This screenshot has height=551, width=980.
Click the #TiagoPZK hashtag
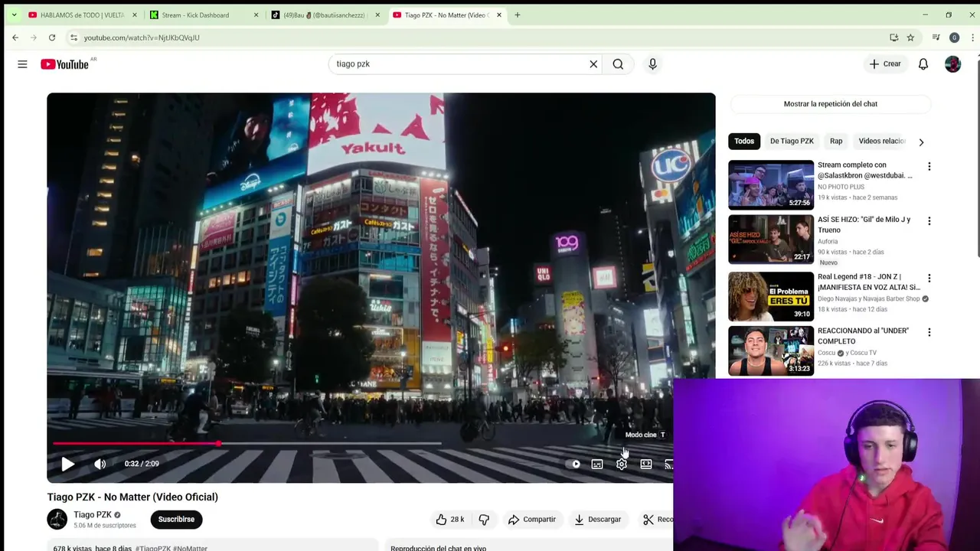[x=153, y=548]
